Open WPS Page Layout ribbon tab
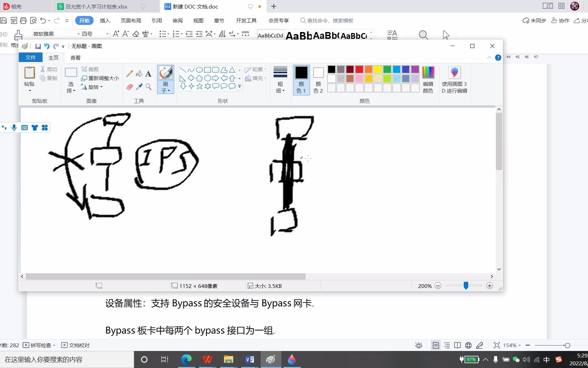 pyautogui.click(x=131, y=20)
